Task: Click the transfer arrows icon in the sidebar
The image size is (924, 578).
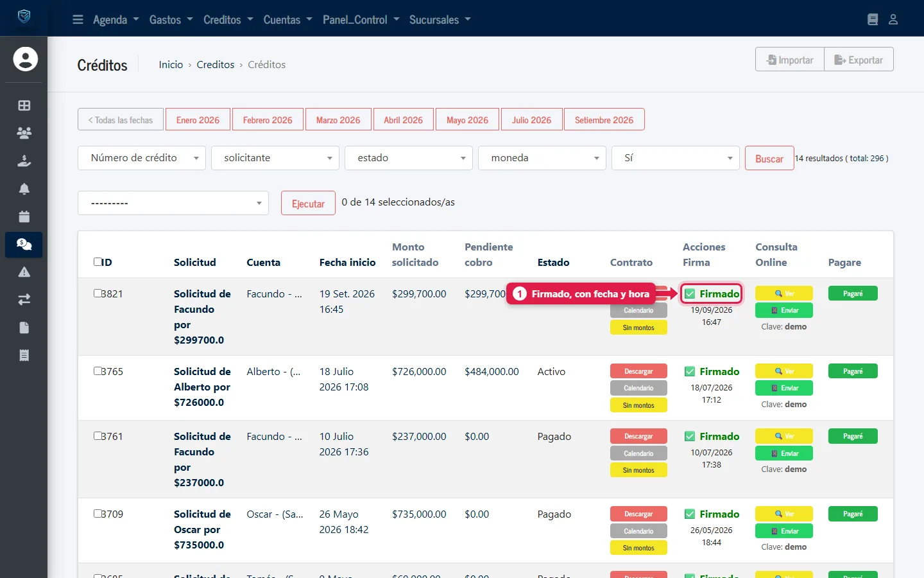Action: coord(24,300)
